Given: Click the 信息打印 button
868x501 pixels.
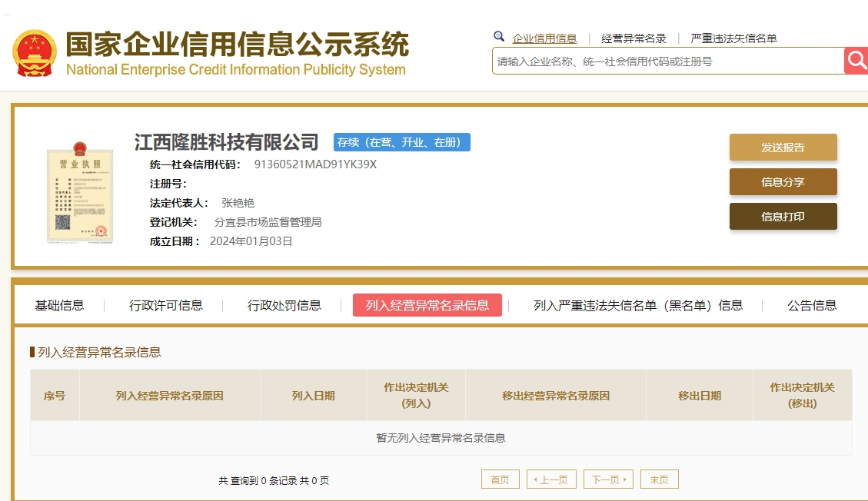Looking at the screenshot, I should (x=783, y=216).
